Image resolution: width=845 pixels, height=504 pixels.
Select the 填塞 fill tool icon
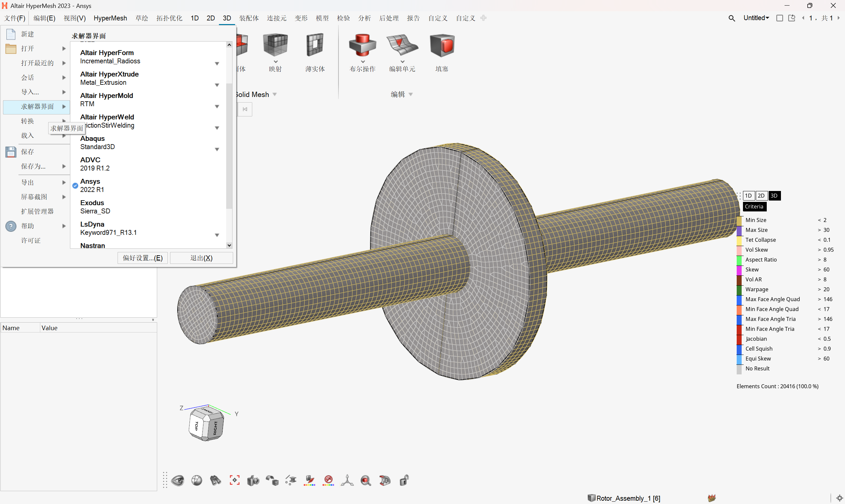pos(441,46)
